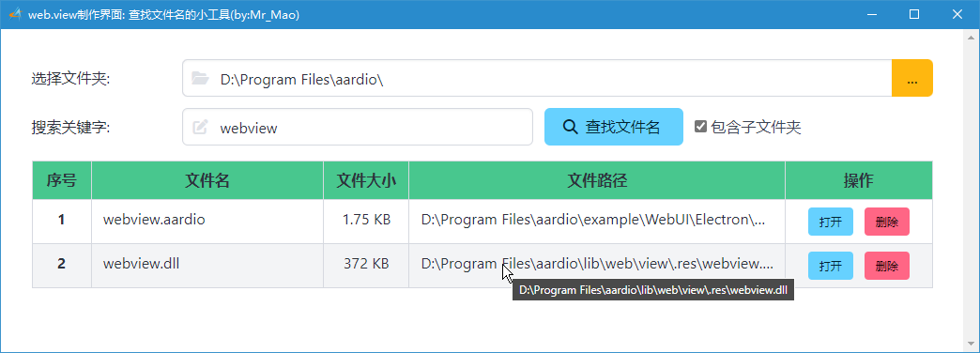Toggle the 包含子文件夹 checkbox
The width and height of the screenshot is (980, 353).
(700, 127)
